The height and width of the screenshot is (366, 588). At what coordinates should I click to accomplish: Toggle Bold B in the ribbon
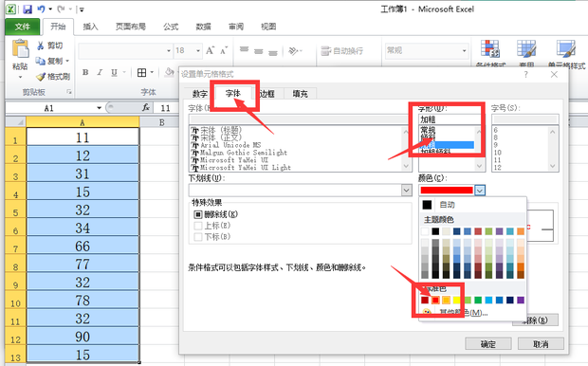tap(85, 72)
